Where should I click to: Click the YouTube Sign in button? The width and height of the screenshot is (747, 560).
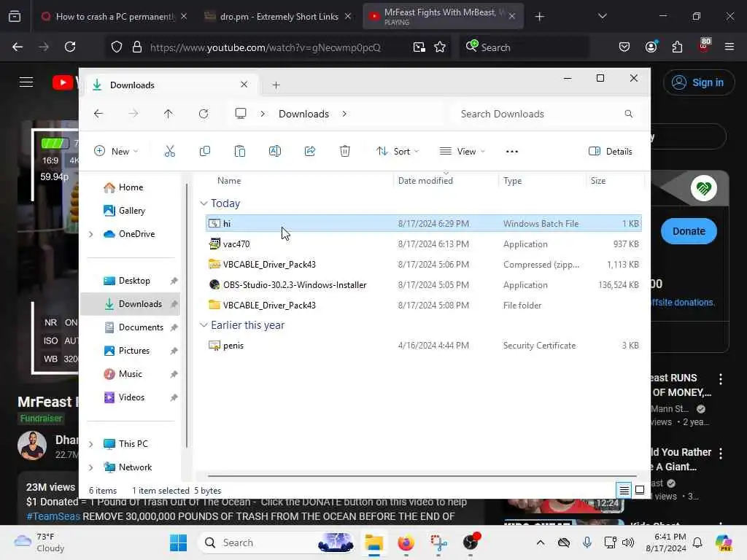coord(698,82)
